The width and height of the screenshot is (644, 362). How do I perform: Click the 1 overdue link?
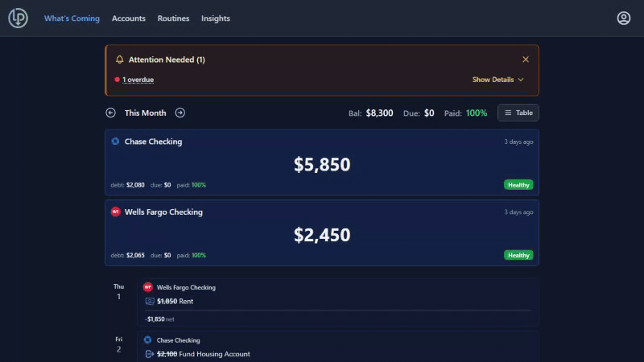coord(138,80)
